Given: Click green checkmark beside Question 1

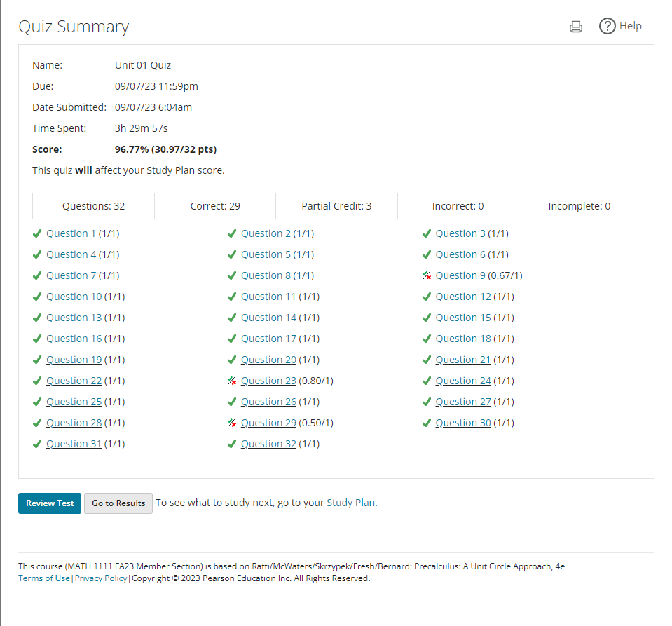Looking at the screenshot, I should tap(37, 233).
